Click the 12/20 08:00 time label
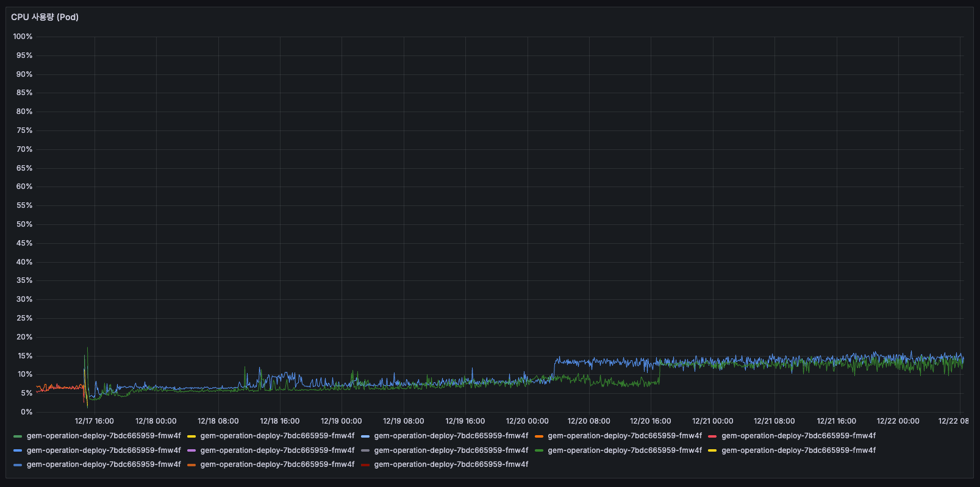 point(588,421)
